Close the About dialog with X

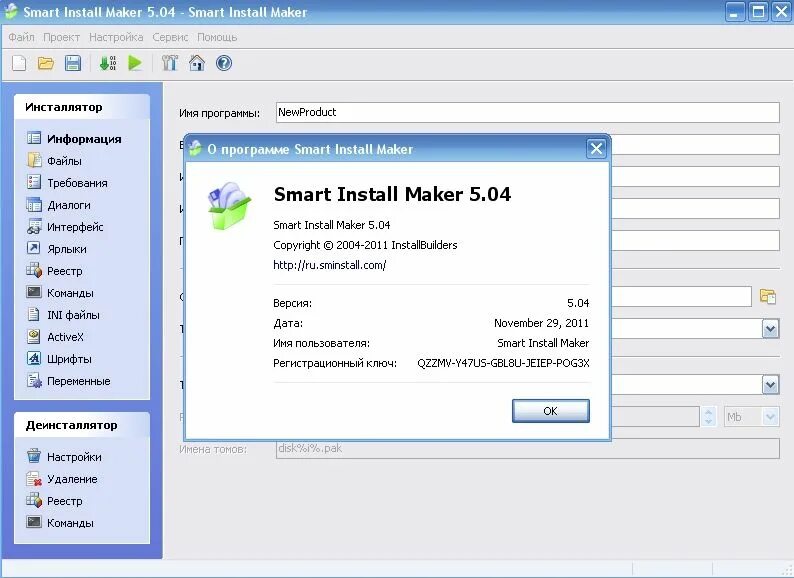tap(597, 148)
